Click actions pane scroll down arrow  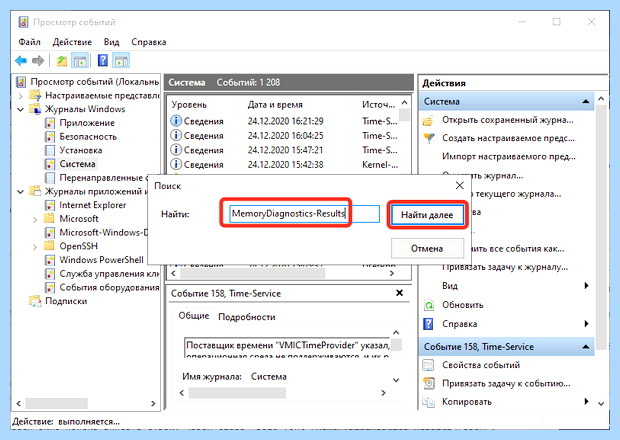click(601, 404)
